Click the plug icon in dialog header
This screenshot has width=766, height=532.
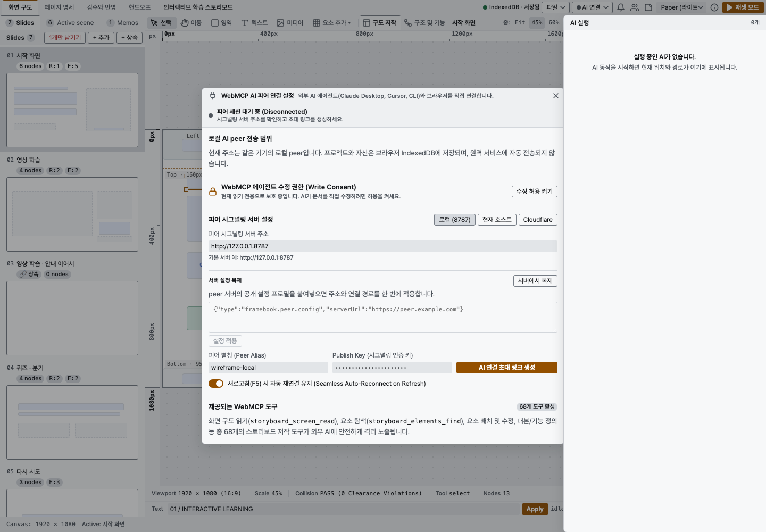[213, 96]
